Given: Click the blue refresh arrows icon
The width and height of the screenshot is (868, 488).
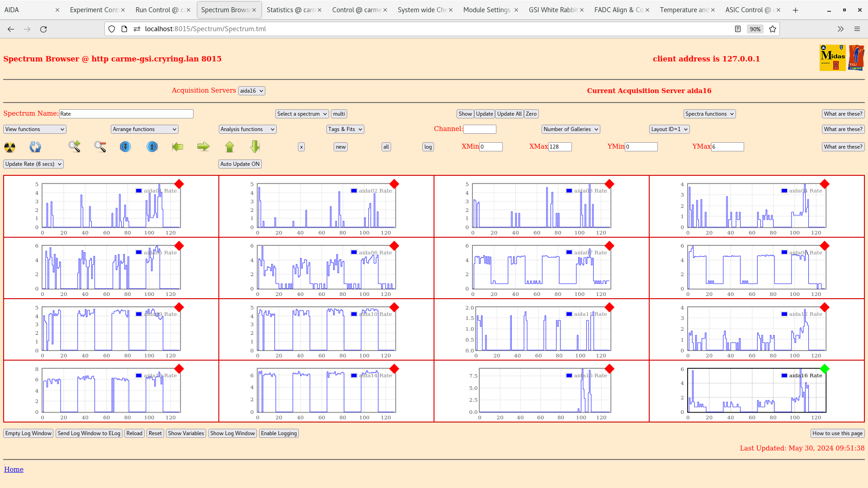Looking at the screenshot, I should click(x=35, y=147).
